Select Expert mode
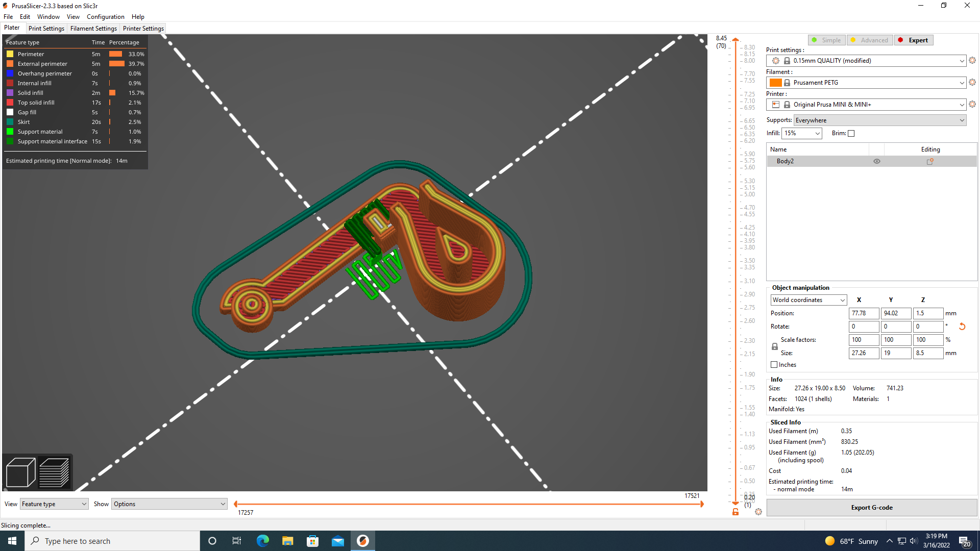 pos(914,40)
